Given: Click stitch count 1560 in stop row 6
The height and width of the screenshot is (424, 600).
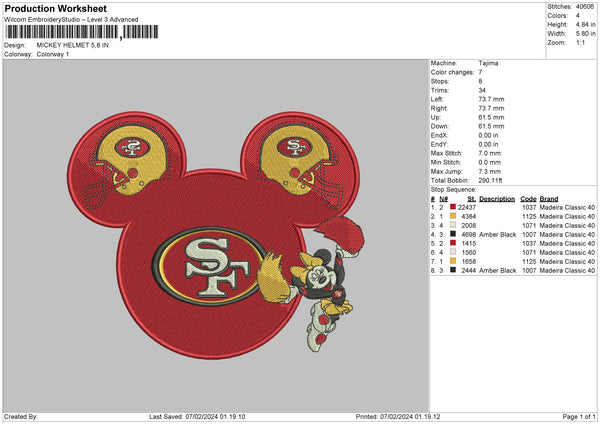Looking at the screenshot, I should [x=469, y=252].
